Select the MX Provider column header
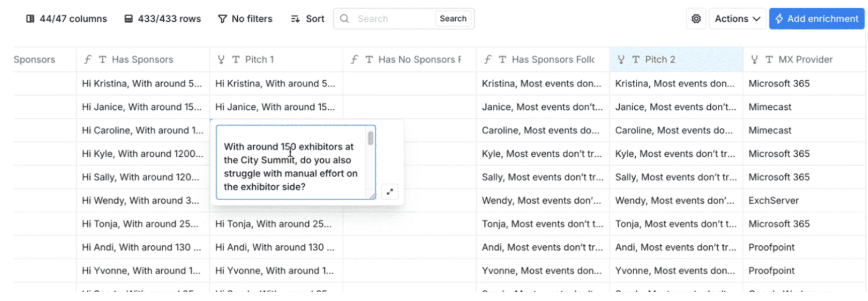868x301 pixels. 805,59
